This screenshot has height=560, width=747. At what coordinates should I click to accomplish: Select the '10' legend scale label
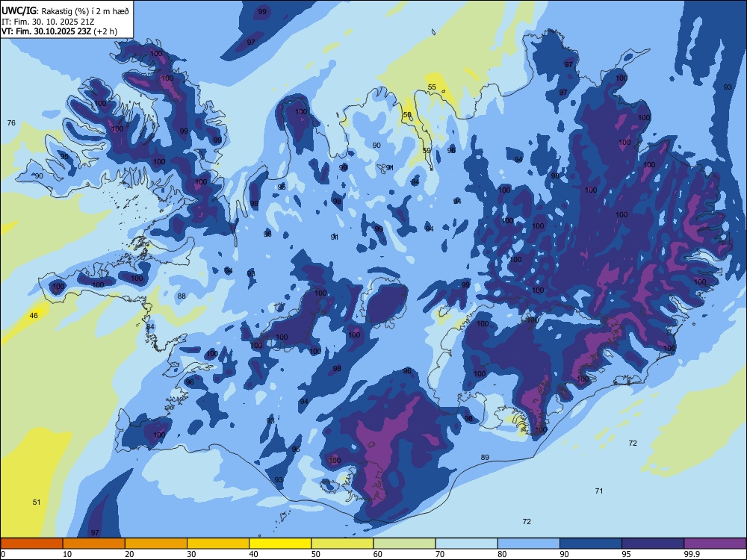67,554
